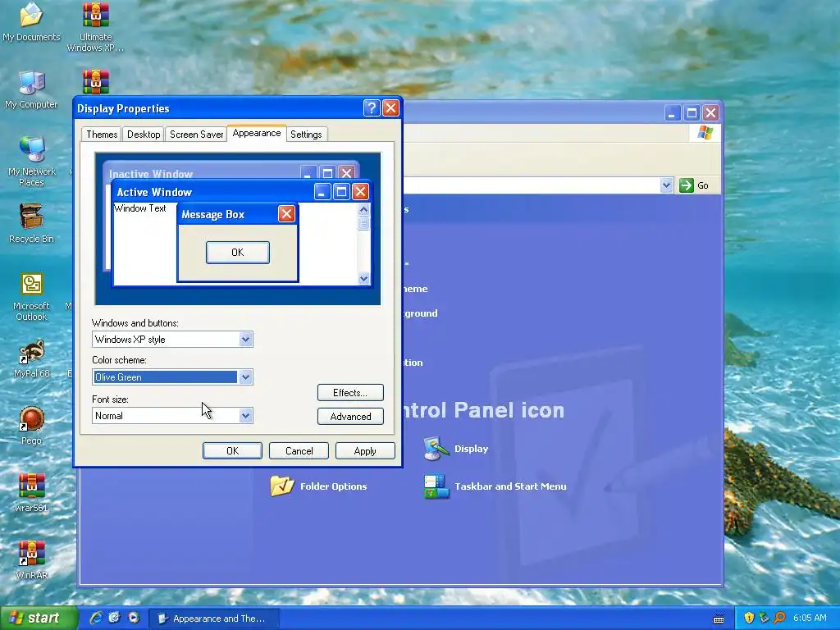This screenshot has height=630, width=840.
Task: Click the on-screen keyboard taskbar icon
Action: tap(719, 619)
